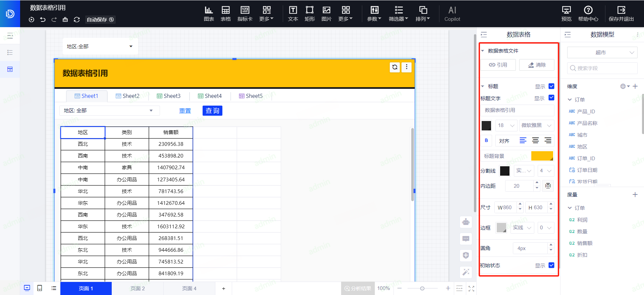This screenshot has height=295, width=644.
Task: Open the yellow 标题背景 color swatch
Action: click(542, 156)
